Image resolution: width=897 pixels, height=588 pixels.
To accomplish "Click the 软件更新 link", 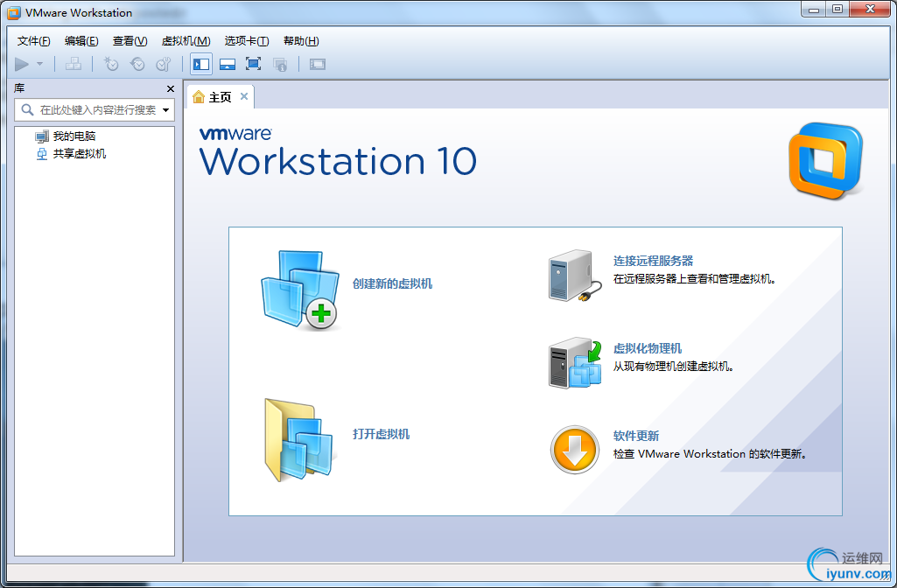I will click(636, 436).
